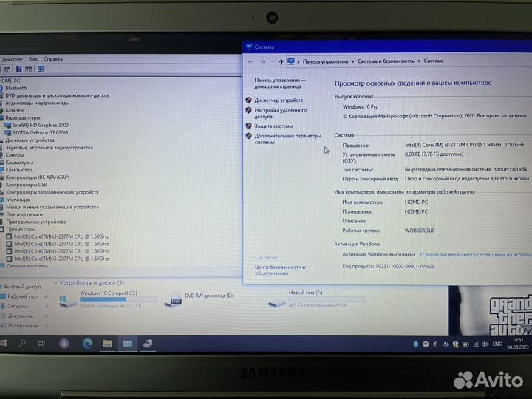Select 'Рабочий стол' in Explorer sidebar

pyautogui.click(x=23, y=296)
